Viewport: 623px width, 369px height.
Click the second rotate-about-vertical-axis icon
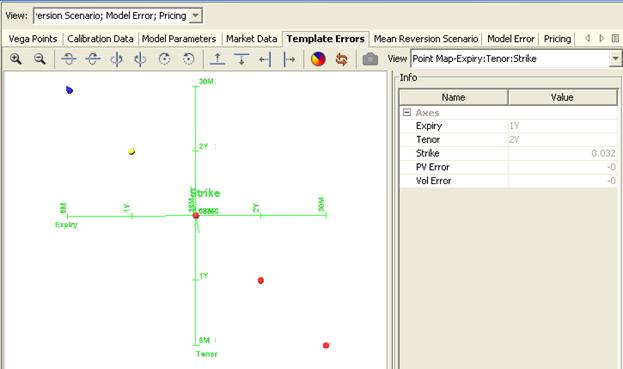[140, 59]
